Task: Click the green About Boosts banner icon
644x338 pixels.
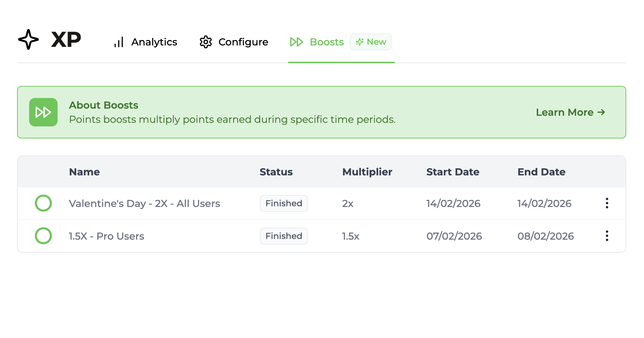Action: [x=43, y=112]
